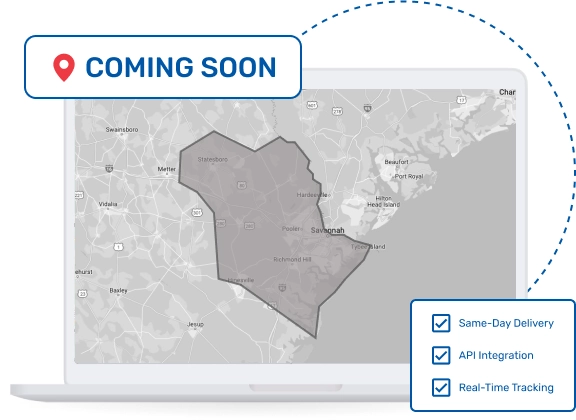Click the Statesboro label on map
This screenshot has width=576, height=420.
click(213, 159)
